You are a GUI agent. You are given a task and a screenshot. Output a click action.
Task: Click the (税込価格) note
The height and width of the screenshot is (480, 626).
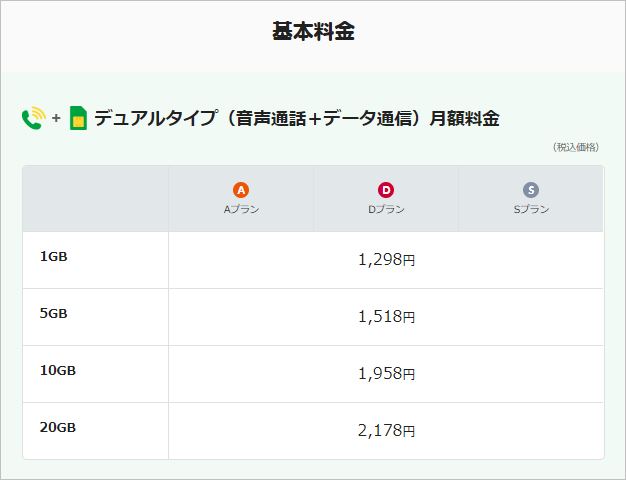[576, 147]
